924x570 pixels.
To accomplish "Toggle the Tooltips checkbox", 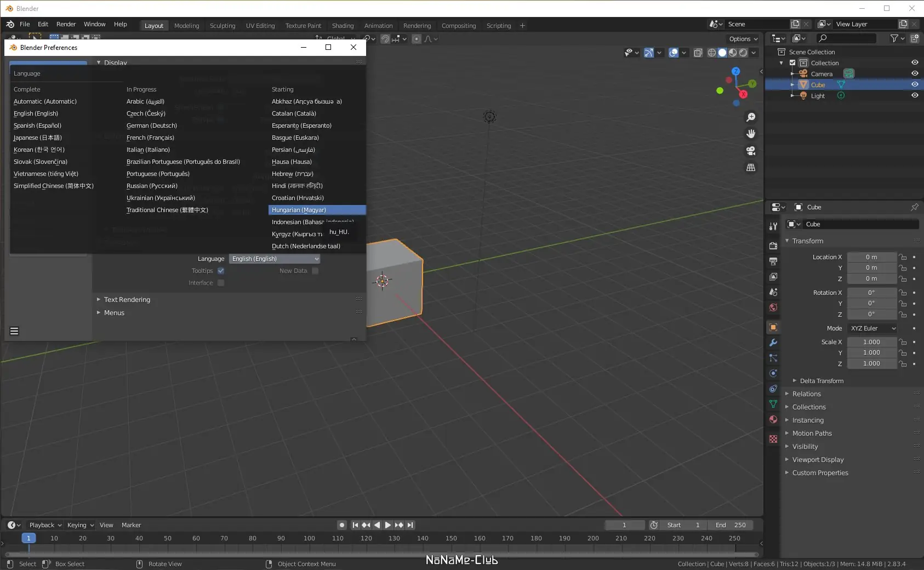I will pos(221,271).
